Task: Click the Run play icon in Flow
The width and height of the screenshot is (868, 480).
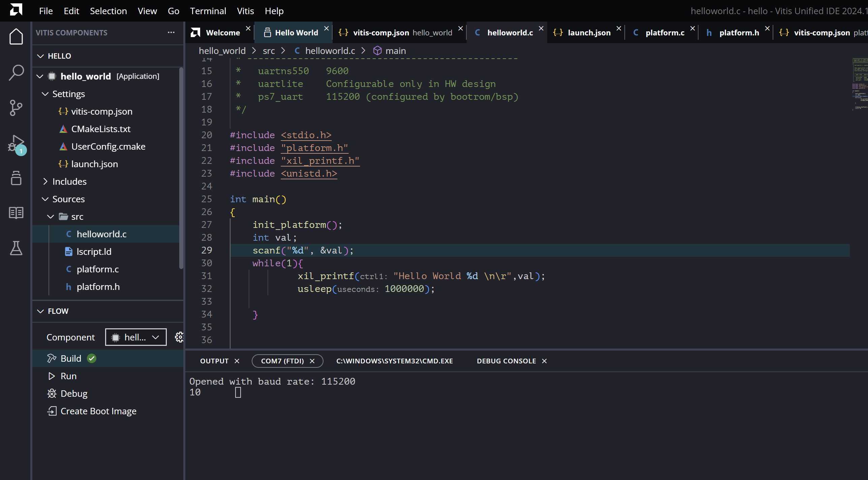Action: (52, 376)
